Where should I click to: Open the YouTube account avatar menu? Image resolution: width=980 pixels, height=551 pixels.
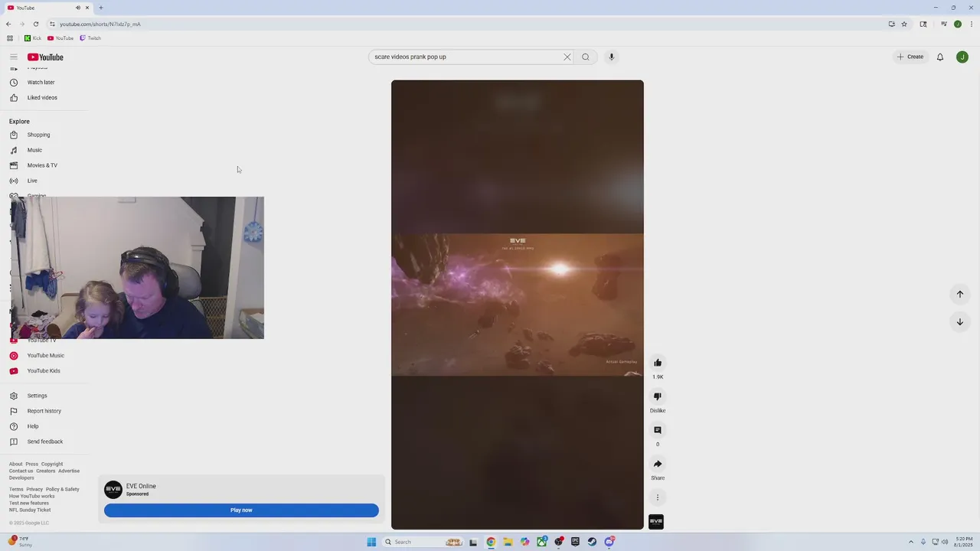tap(962, 57)
